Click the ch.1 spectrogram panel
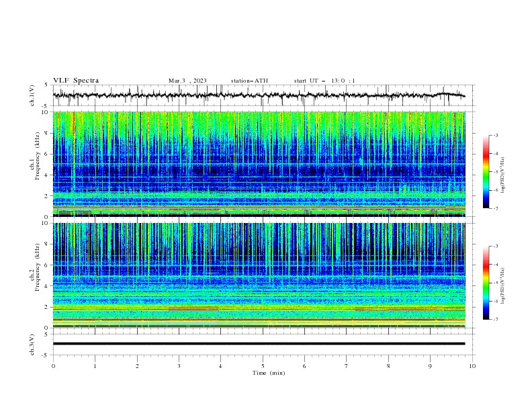The height and width of the screenshot is (411, 532). 259,164
